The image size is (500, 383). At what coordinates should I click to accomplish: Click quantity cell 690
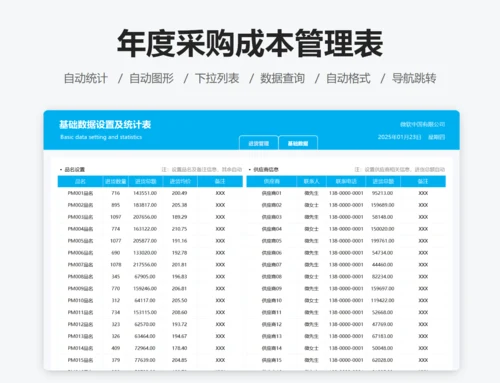coord(116,253)
